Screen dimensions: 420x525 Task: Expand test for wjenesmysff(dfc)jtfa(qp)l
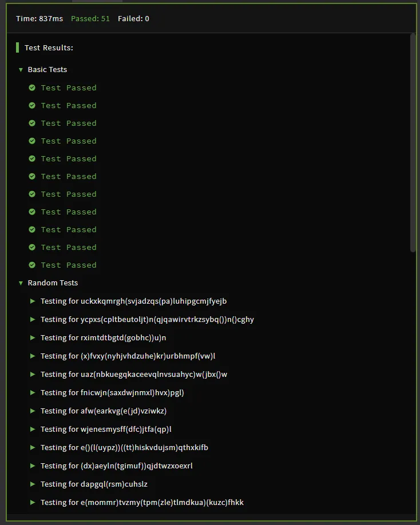tap(33, 429)
